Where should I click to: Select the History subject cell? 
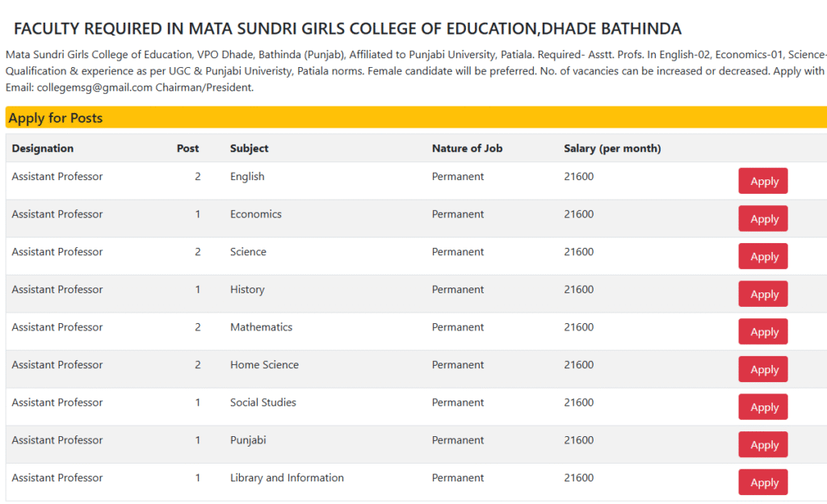coord(247,289)
